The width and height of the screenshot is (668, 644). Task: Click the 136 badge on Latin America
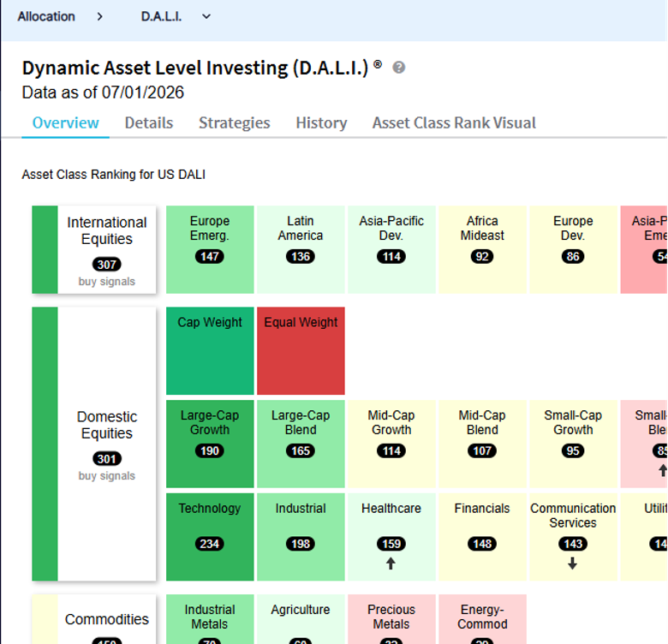[301, 256]
